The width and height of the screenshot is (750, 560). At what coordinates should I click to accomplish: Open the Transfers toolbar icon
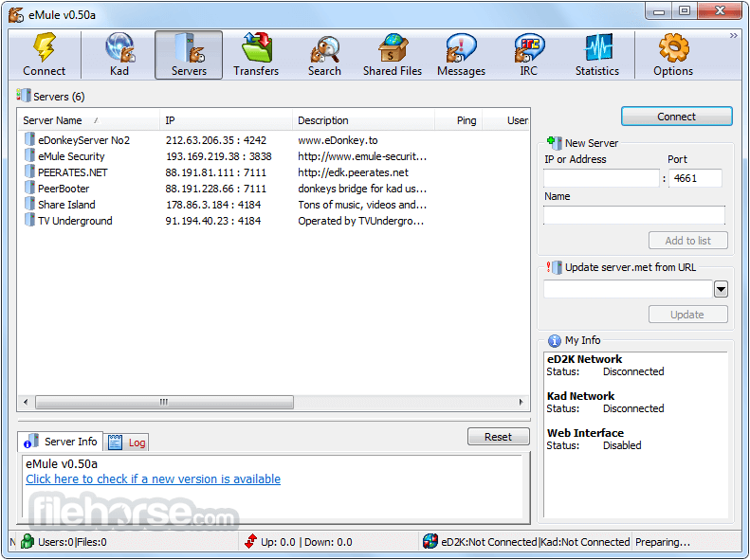256,47
